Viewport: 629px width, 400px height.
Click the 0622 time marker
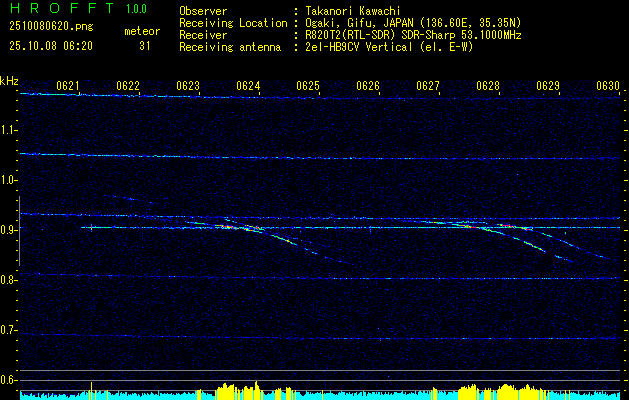(x=128, y=85)
